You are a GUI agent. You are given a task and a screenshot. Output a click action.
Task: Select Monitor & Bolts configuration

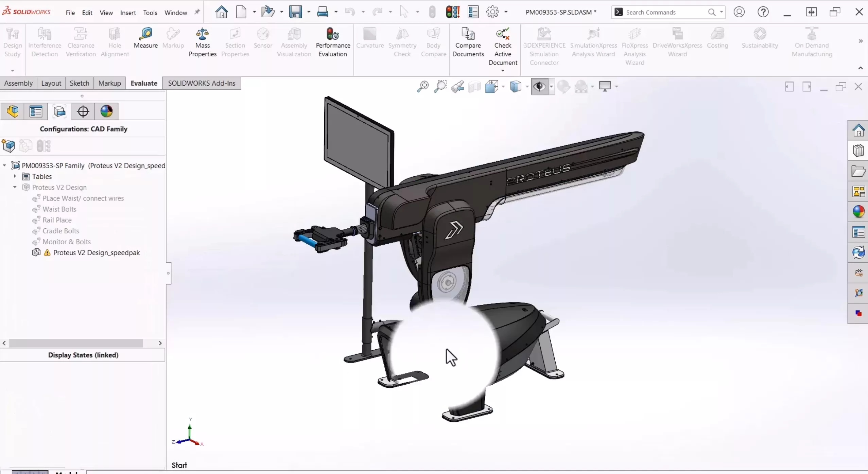pyautogui.click(x=67, y=242)
